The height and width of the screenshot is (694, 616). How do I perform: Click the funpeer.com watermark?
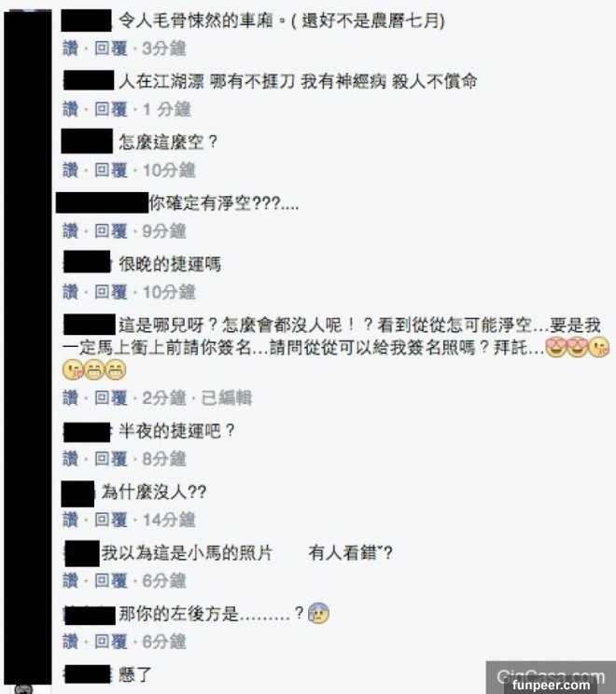coord(551,685)
